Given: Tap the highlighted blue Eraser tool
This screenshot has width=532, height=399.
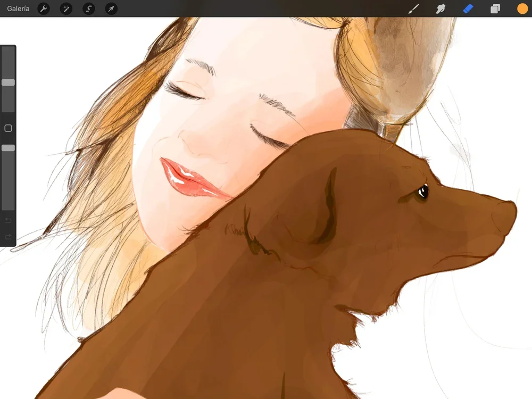Looking at the screenshot, I should (x=468, y=8).
